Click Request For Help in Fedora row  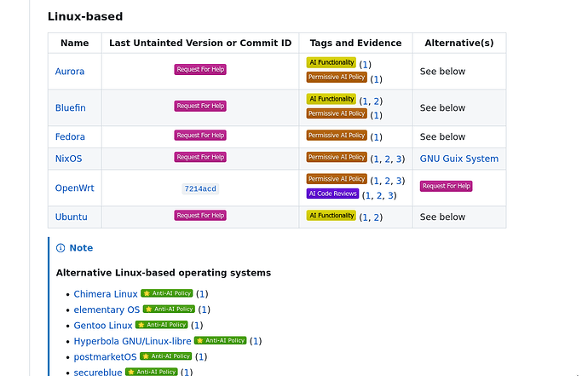tap(200, 136)
